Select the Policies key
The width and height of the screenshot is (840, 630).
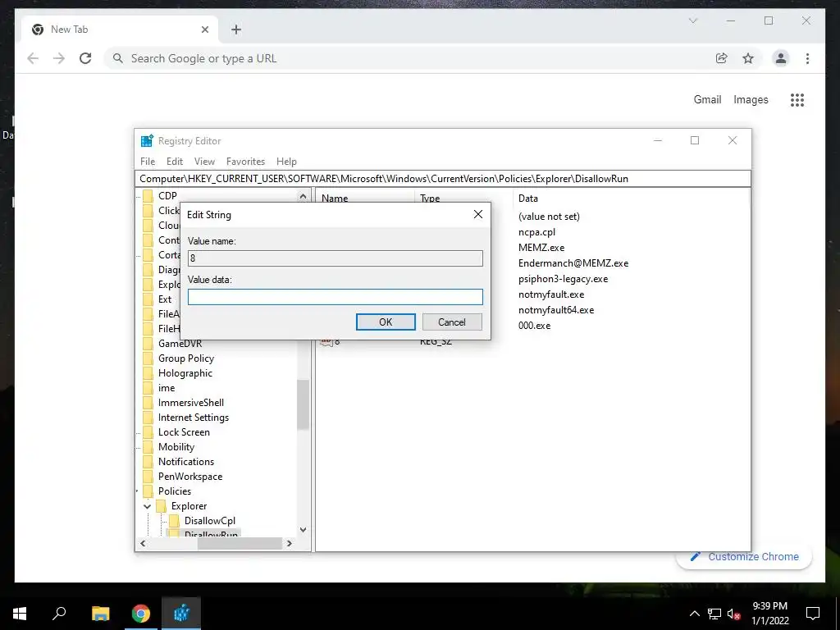pyautogui.click(x=174, y=491)
